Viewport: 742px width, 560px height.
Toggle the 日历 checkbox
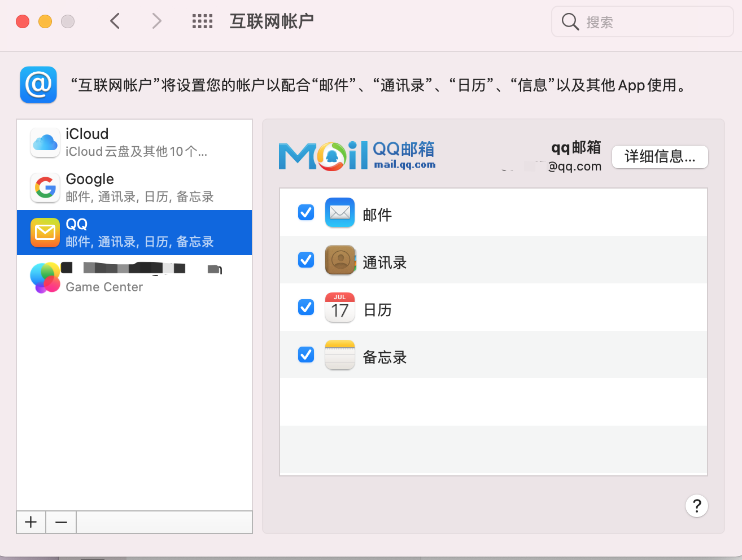pyautogui.click(x=306, y=307)
